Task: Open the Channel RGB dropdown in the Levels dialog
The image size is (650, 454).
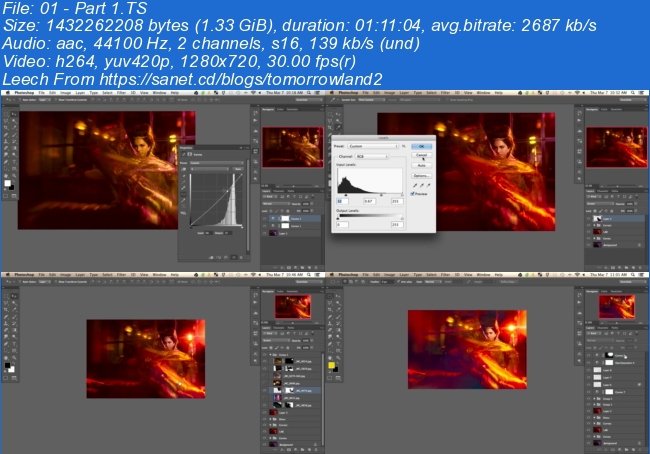Action: tap(372, 156)
